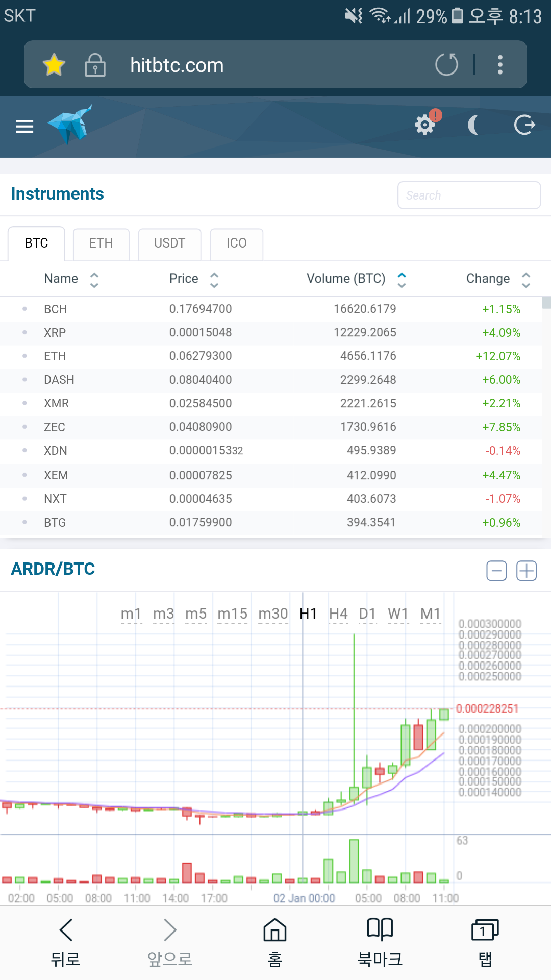551x980 pixels.
Task: Switch to the USDT market tab
Action: point(169,243)
